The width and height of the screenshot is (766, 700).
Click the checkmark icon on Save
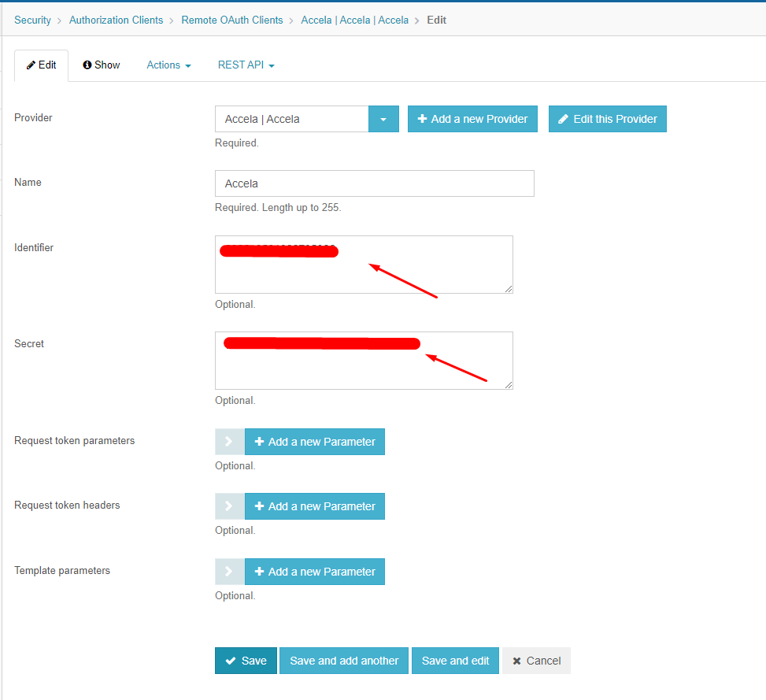[231, 661]
